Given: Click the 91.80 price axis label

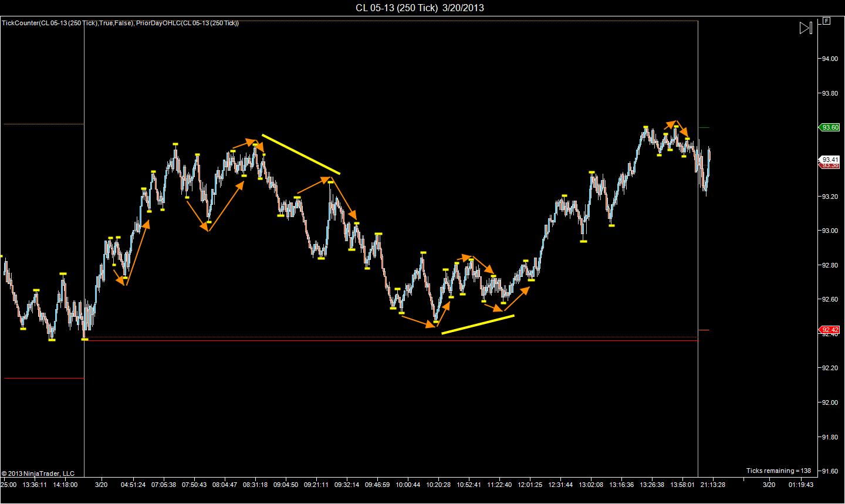Looking at the screenshot, I should (x=830, y=437).
